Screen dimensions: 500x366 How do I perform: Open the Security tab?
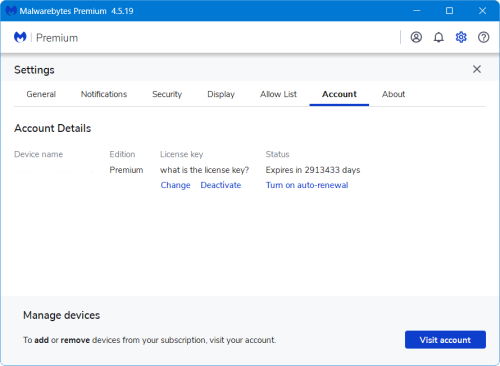tap(167, 94)
